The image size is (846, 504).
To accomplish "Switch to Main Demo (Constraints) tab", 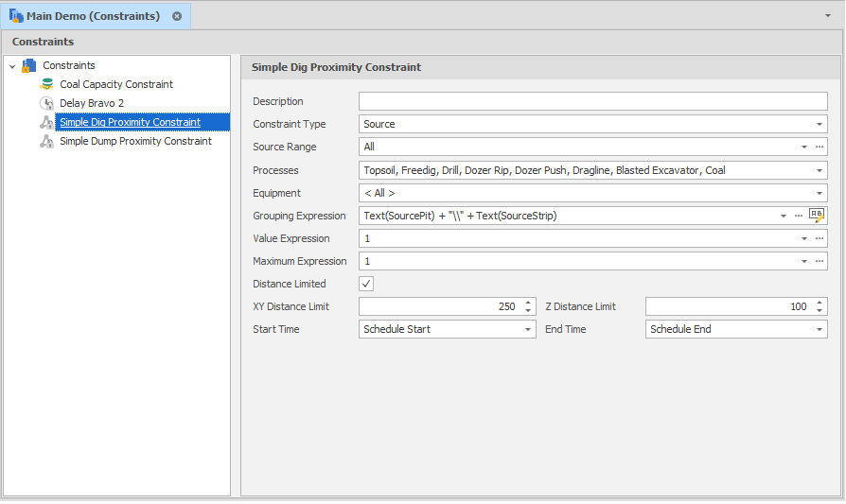I will (93, 16).
